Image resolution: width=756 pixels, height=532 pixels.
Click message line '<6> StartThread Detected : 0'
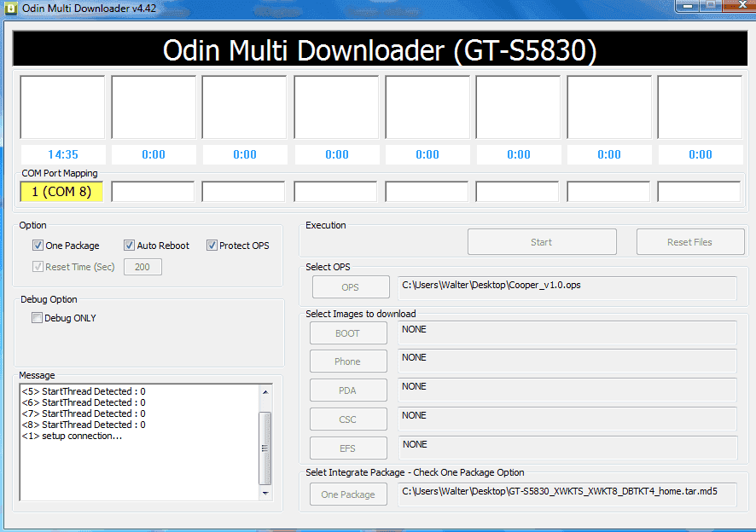(x=84, y=402)
